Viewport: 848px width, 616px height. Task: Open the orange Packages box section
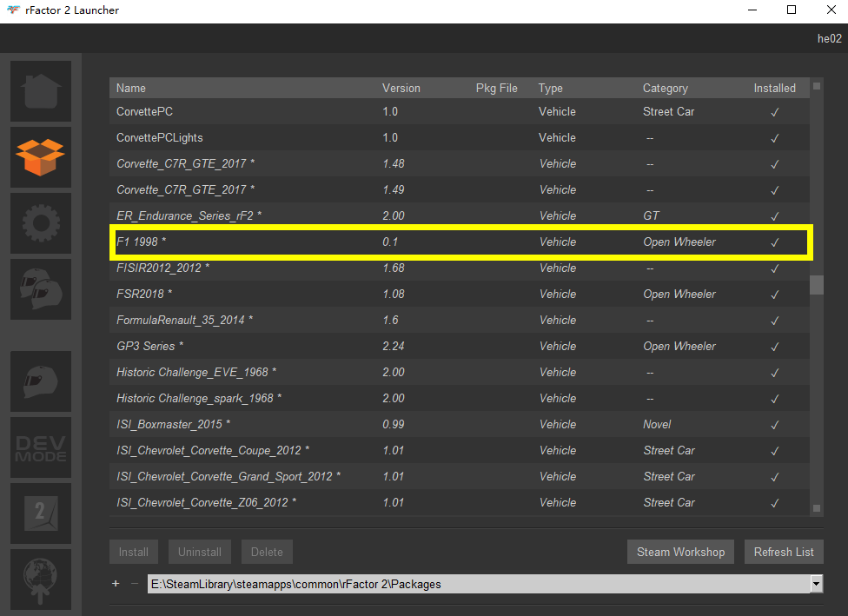[x=41, y=157]
